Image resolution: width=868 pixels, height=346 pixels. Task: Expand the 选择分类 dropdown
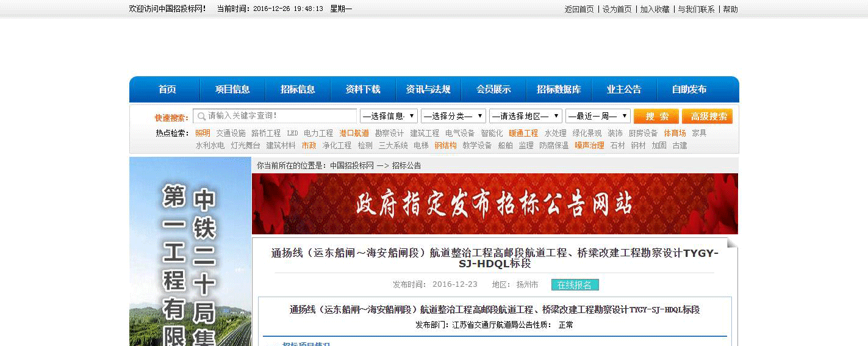pyautogui.click(x=453, y=116)
